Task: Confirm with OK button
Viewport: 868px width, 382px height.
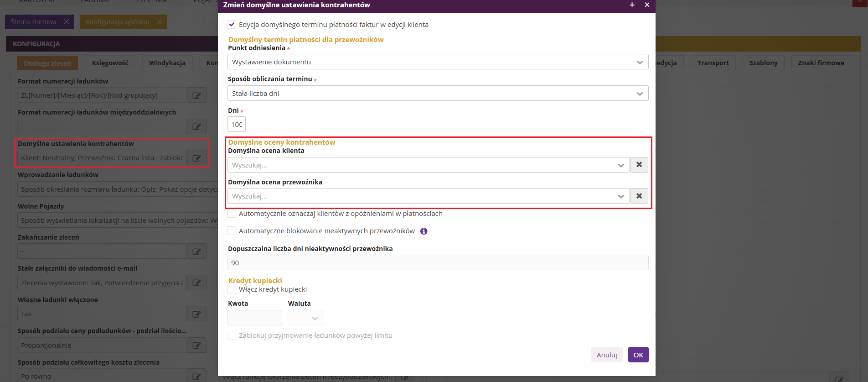Action: click(638, 355)
